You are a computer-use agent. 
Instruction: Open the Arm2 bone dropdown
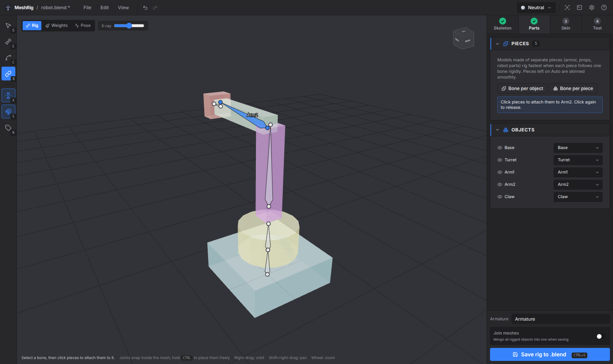click(x=578, y=185)
